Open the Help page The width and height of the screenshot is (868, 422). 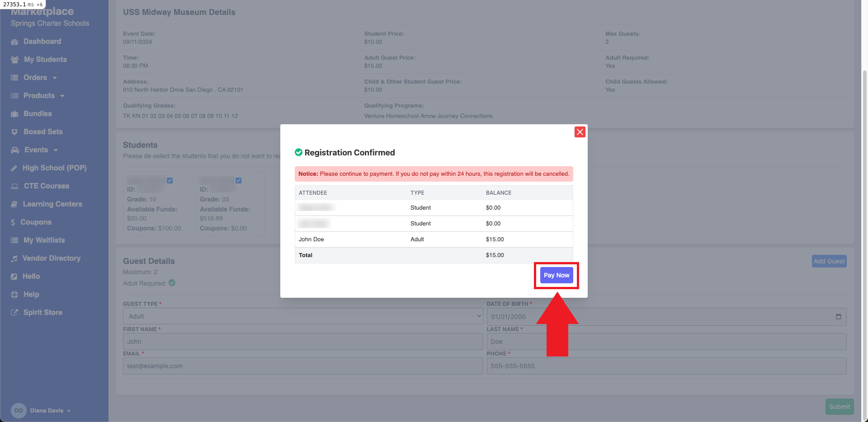(x=31, y=294)
